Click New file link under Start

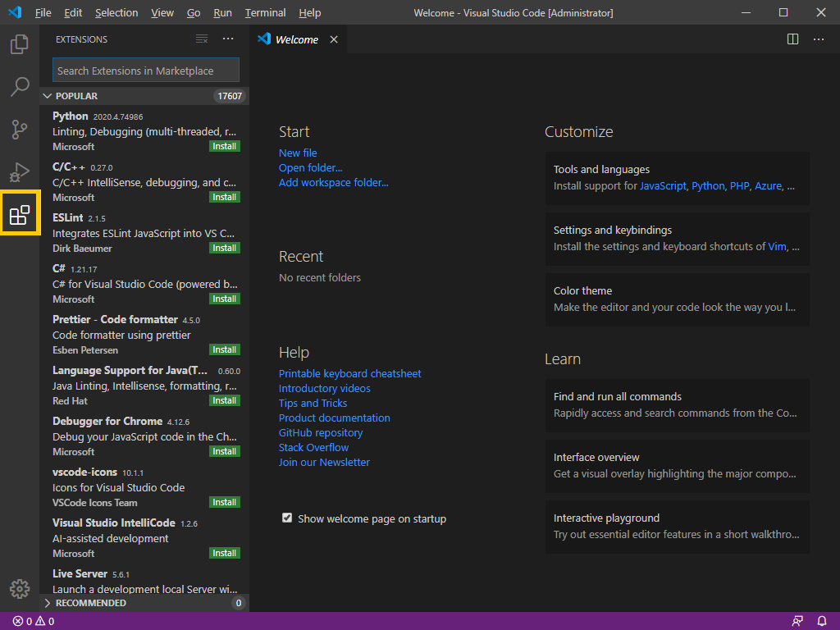[298, 153]
